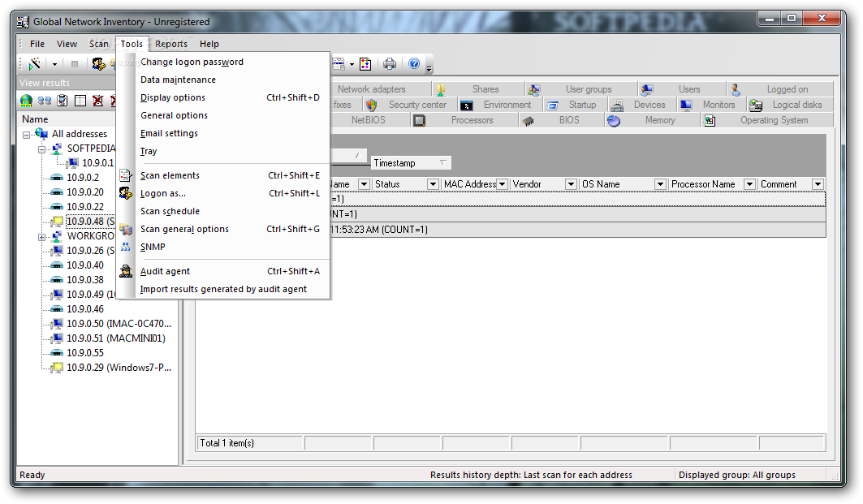The width and height of the screenshot is (863, 504).
Task: Click the Timestamp grouping header box
Action: pos(411,163)
